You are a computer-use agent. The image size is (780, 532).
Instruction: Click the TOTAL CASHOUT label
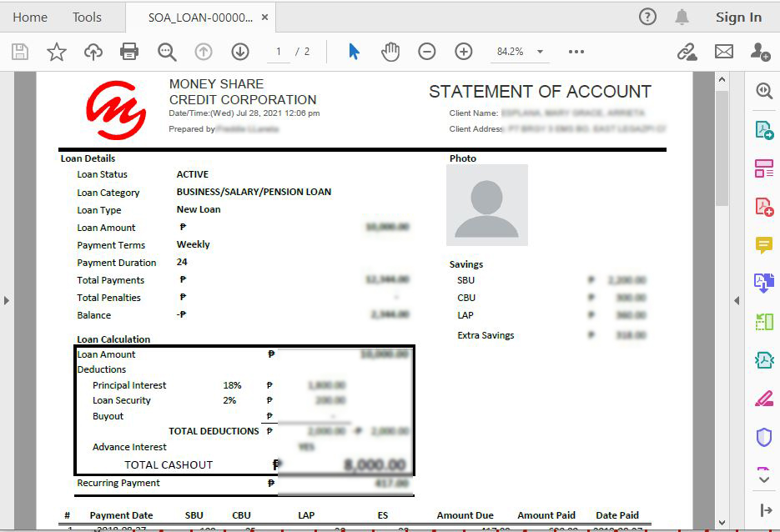click(x=169, y=465)
